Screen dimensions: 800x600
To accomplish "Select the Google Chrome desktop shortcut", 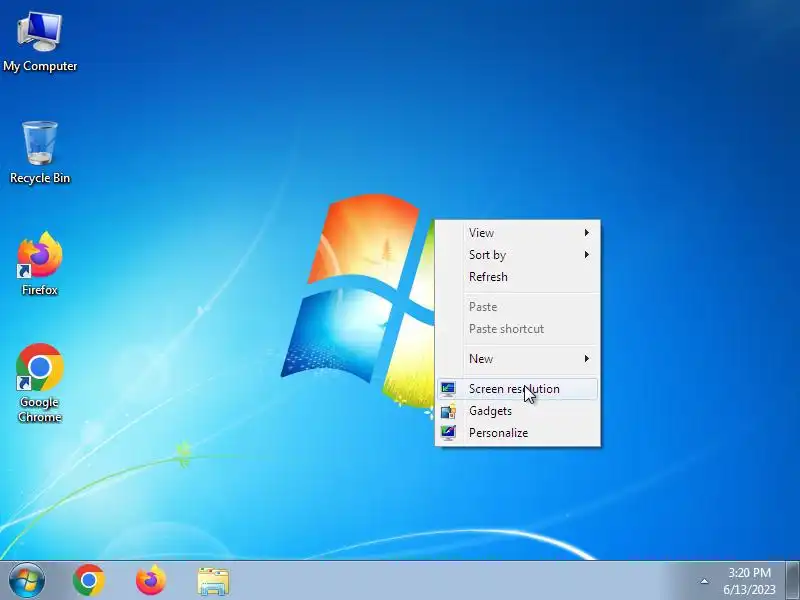I will (40, 383).
